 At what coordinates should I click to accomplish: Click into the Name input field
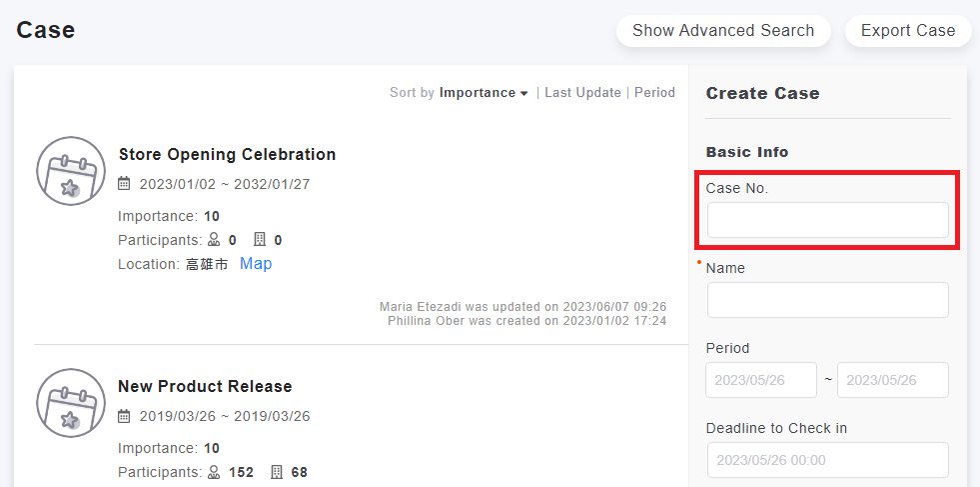coord(827,300)
